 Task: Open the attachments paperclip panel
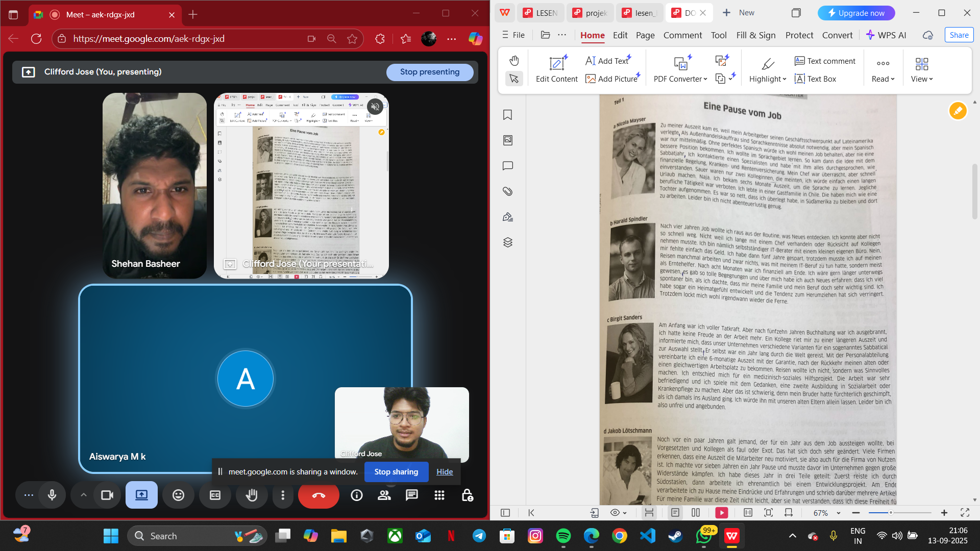click(x=507, y=191)
